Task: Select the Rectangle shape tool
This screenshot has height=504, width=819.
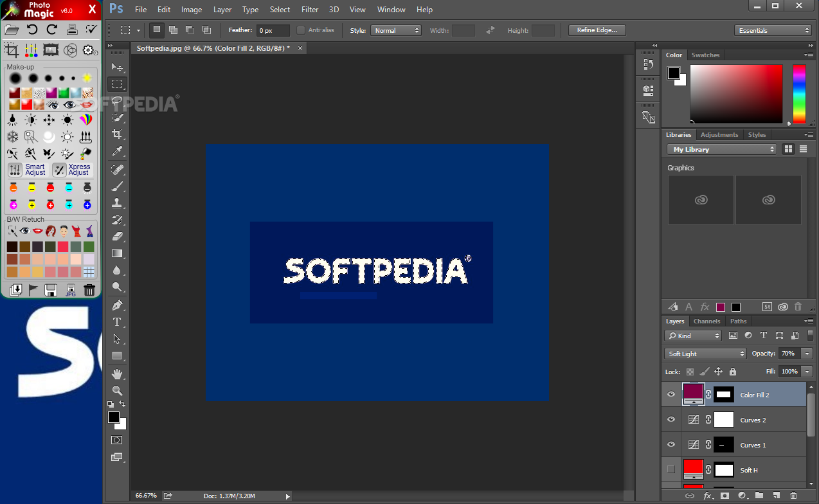Action: [117, 355]
